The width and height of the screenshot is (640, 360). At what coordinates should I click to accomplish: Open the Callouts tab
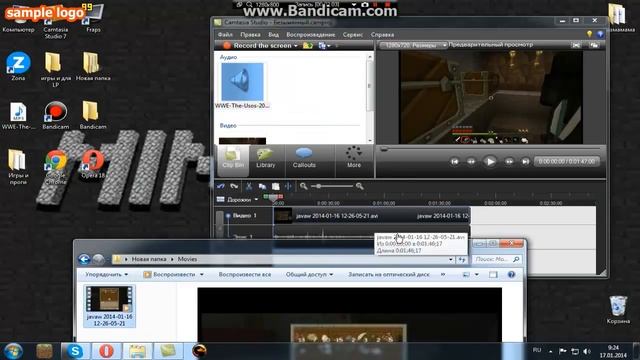(304, 159)
